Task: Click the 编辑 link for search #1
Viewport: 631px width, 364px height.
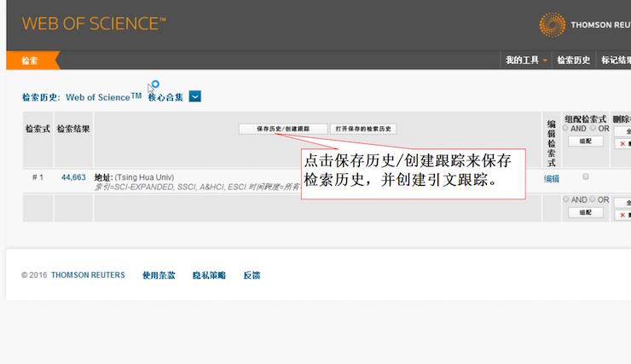Action: pos(552,178)
